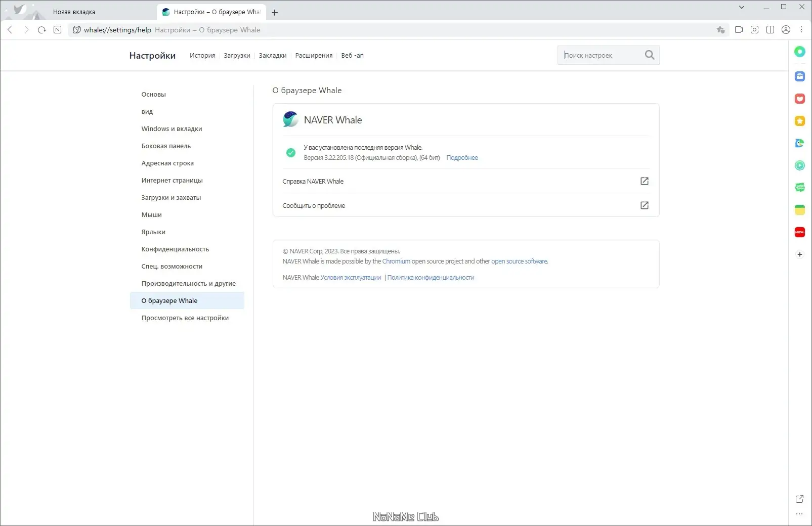Open Конфиденциальность settings section

coord(187,249)
